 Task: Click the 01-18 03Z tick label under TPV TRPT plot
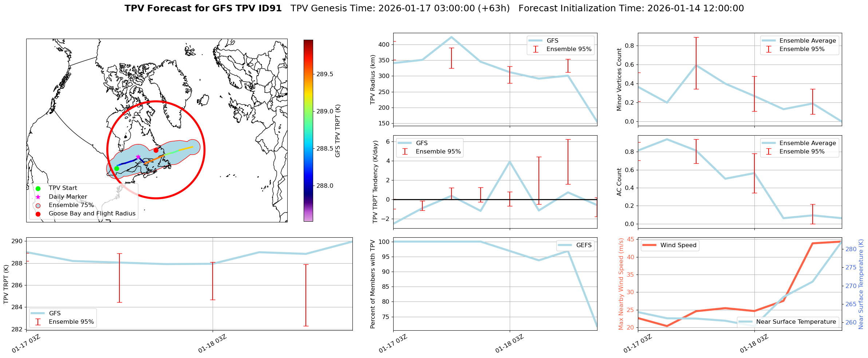(x=213, y=343)
